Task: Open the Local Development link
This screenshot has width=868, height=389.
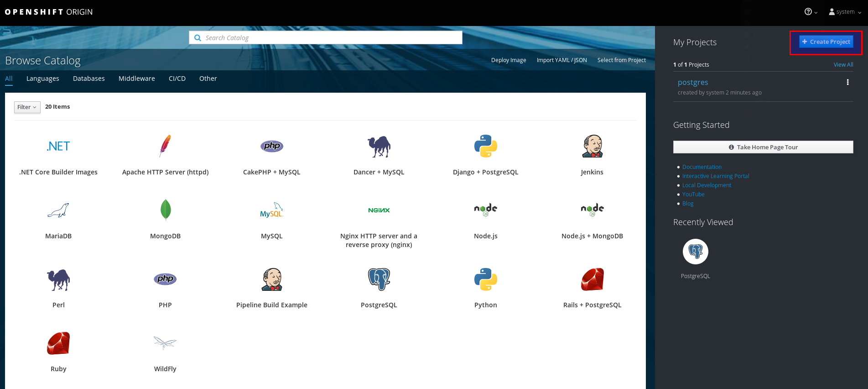Action: click(707, 185)
